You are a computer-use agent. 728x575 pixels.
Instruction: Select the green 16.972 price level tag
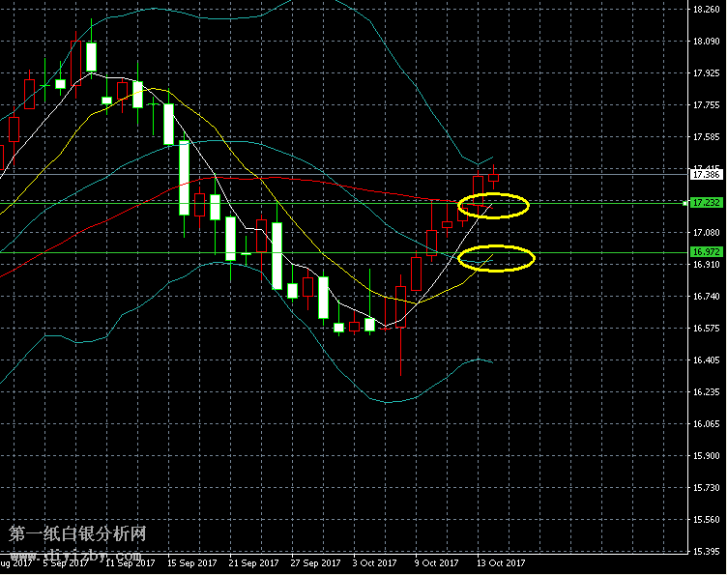point(706,251)
